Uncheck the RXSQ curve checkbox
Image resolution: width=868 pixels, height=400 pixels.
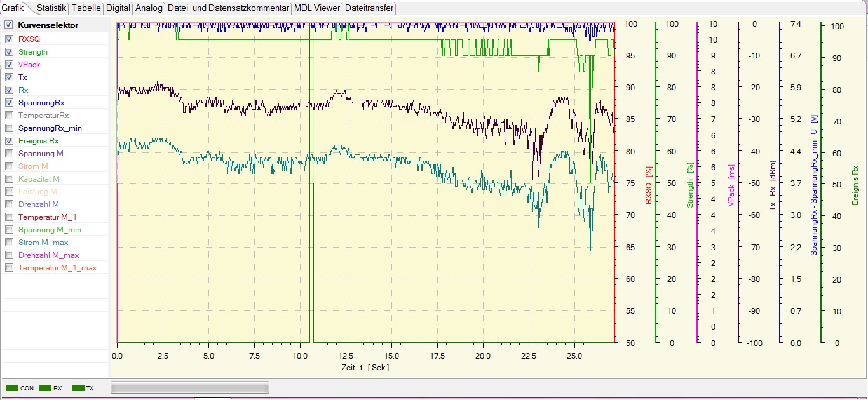pos(9,39)
